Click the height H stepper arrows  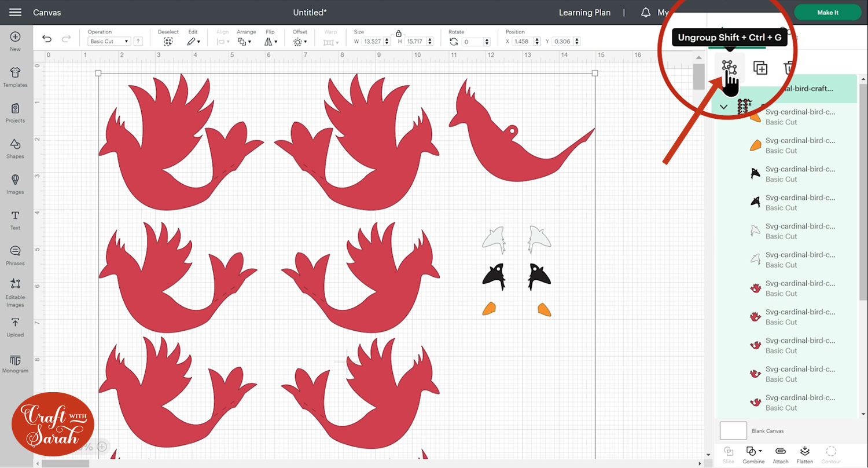click(431, 42)
